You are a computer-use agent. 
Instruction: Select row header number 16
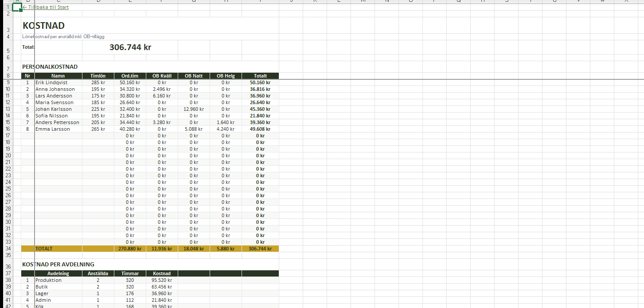8,129
